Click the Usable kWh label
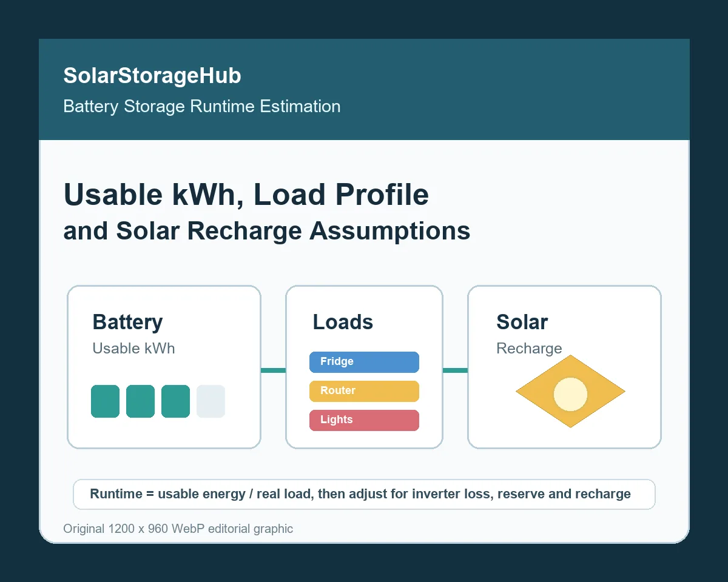 (133, 349)
